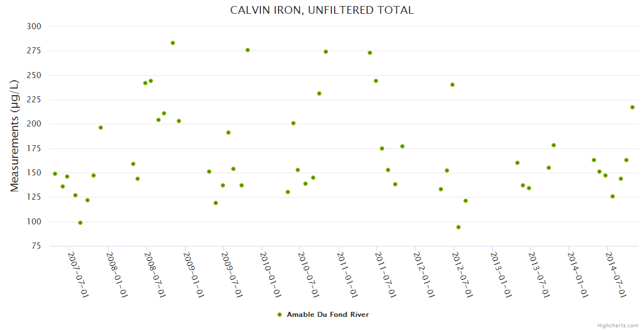The height and width of the screenshot is (330, 644).
Task: Click the late 2007 point near 196
Action: click(x=101, y=128)
